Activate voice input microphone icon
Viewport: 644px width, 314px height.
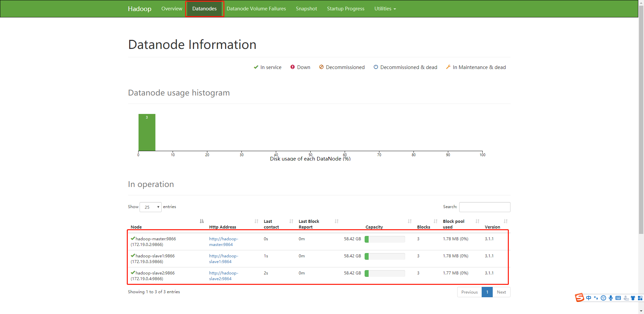point(611,298)
